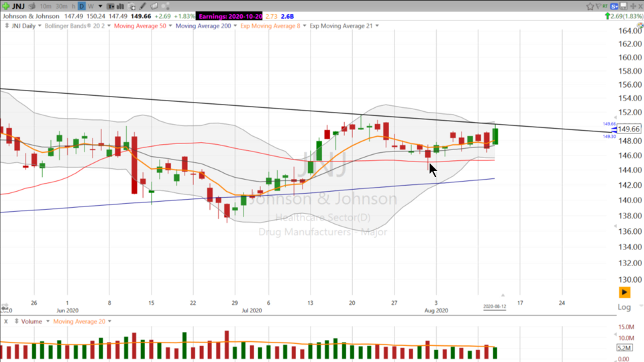The image size is (644, 362).
Task: Switch chart to Weekly (W) timeframe
Action: (x=91, y=6)
